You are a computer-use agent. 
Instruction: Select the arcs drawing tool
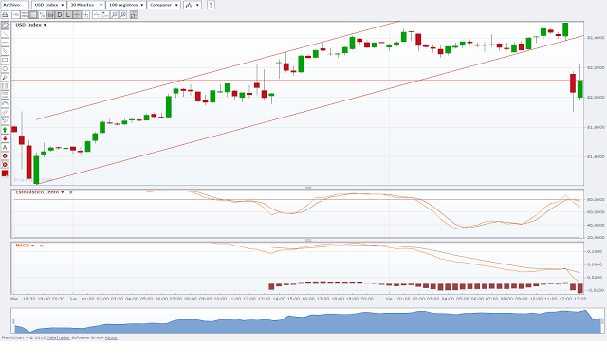(x=5, y=103)
